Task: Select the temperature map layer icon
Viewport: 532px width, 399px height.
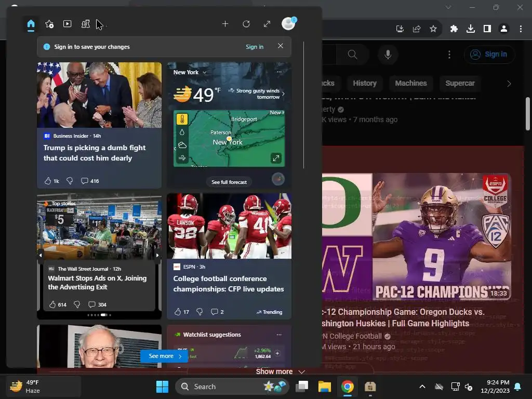Action: pyautogui.click(x=182, y=119)
